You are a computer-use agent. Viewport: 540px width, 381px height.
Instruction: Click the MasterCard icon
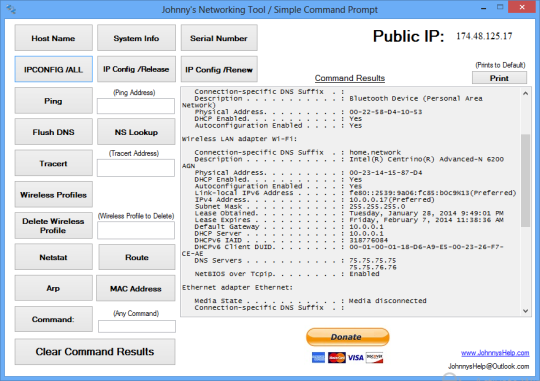tap(336, 358)
